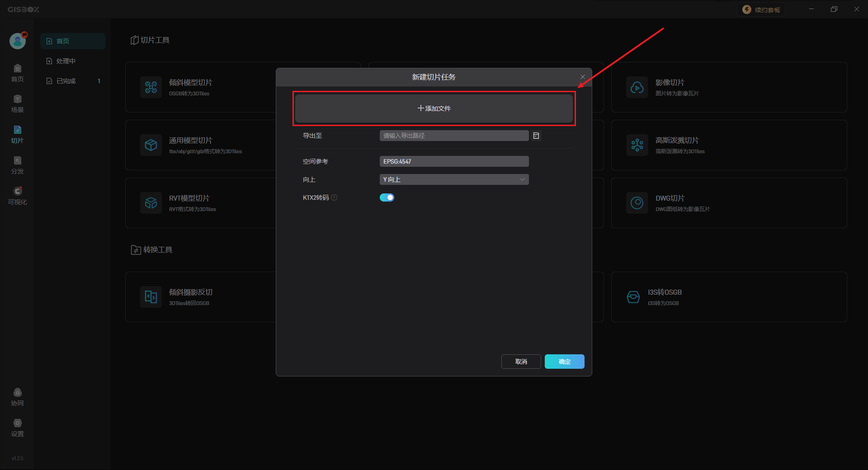Open the 影像切片 card title

tap(670, 83)
